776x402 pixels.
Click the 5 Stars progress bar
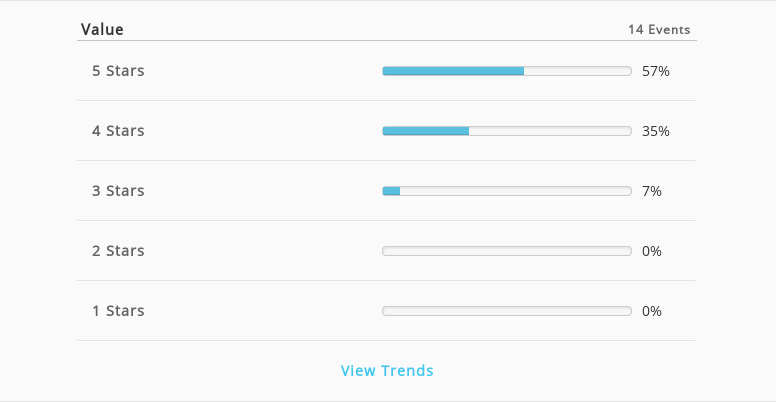[x=507, y=71]
